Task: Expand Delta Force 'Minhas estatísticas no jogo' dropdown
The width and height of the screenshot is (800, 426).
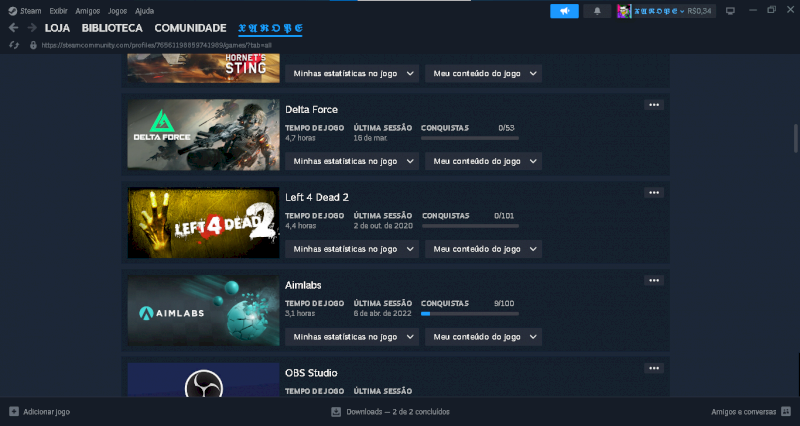Action: coord(350,161)
